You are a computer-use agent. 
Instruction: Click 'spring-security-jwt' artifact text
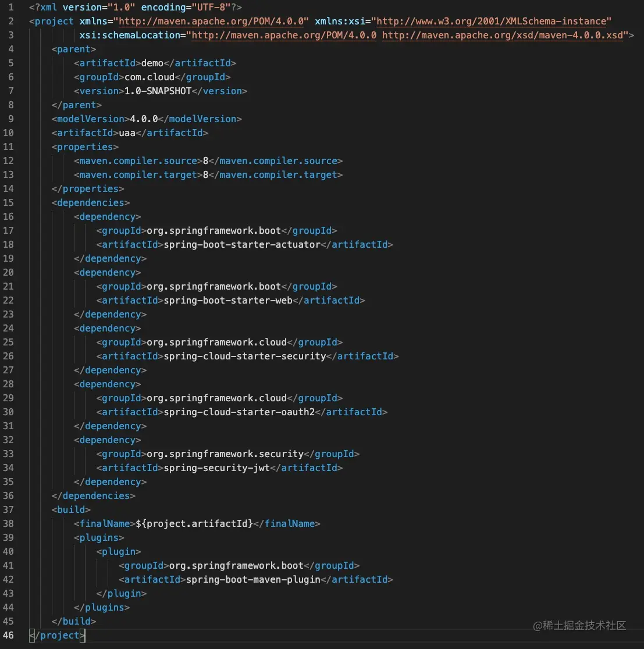[216, 468]
